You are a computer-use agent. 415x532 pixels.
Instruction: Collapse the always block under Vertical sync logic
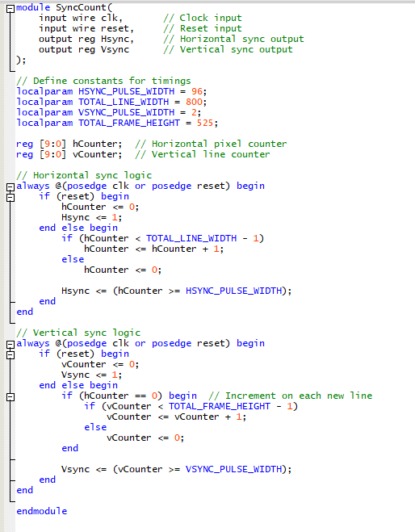pos(10,344)
